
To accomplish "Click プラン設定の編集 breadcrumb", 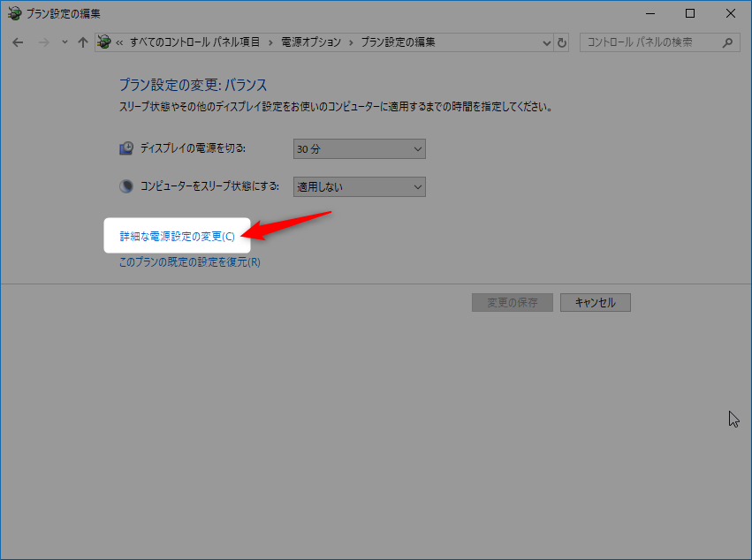I will point(398,42).
